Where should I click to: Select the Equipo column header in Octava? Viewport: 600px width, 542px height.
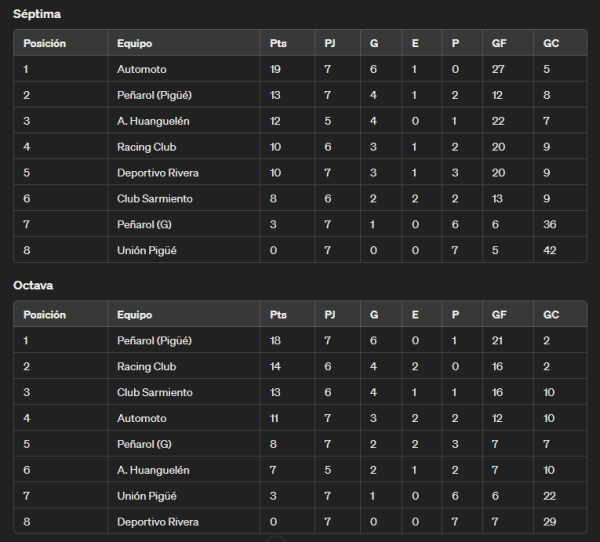(x=135, y=315)
